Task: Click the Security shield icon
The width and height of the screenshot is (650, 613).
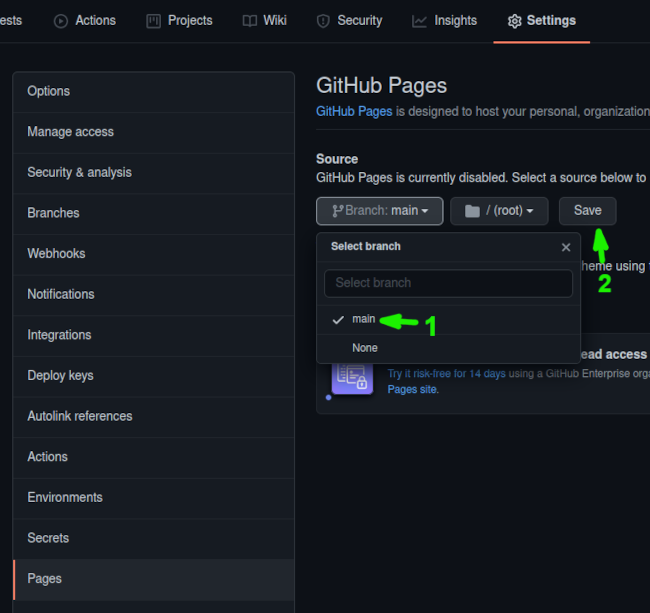Action: [x=323, y=21]
